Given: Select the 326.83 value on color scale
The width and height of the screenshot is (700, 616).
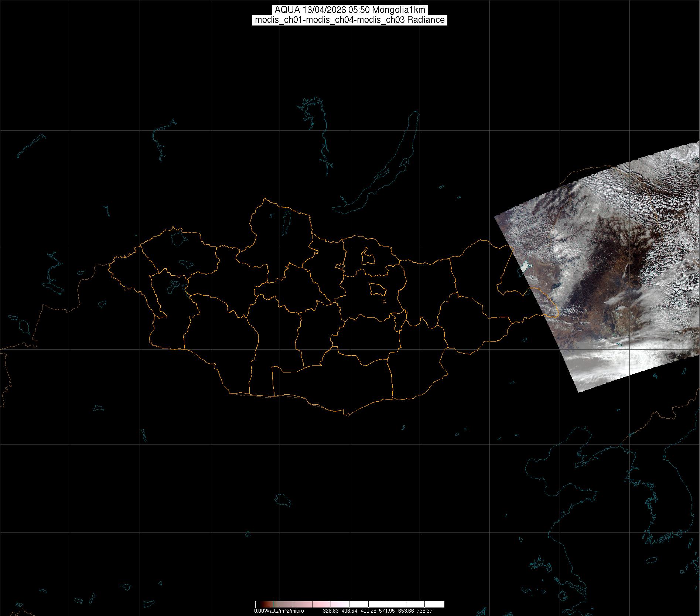Looking at the screenshot, I should tap(331, 611).
